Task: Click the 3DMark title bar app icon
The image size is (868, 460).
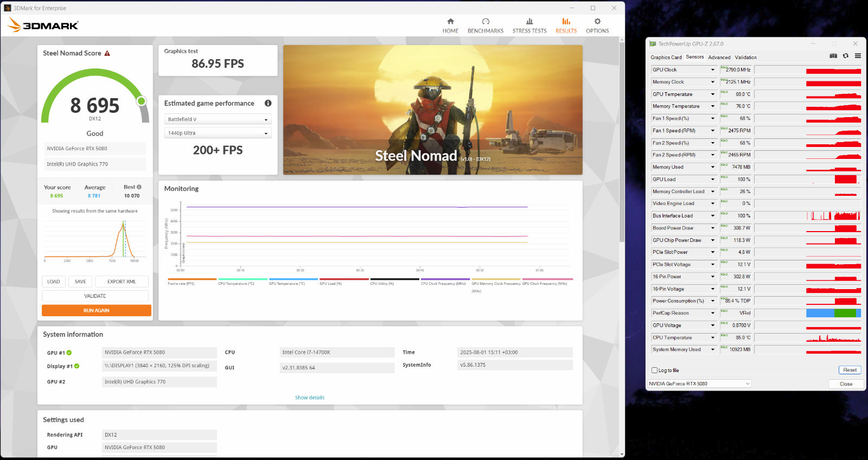Action: (x=8, y=8)
